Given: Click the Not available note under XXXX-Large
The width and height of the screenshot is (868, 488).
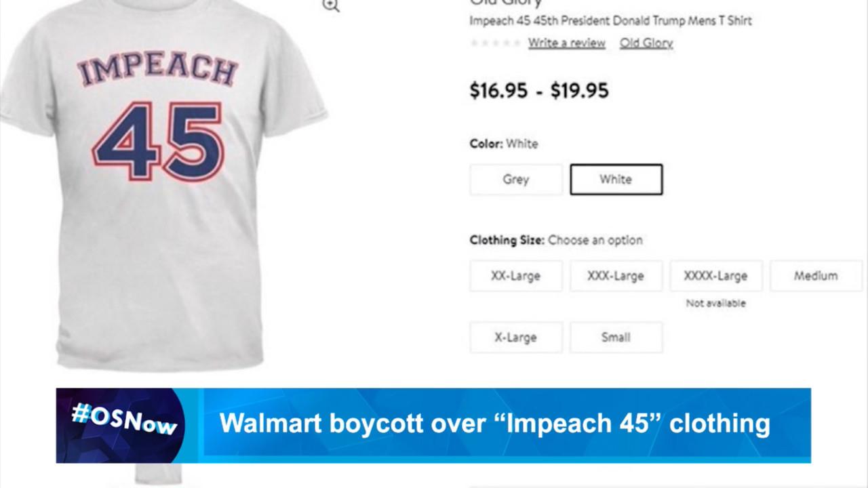Looking at the screenshot, I should tap(715, 303).
